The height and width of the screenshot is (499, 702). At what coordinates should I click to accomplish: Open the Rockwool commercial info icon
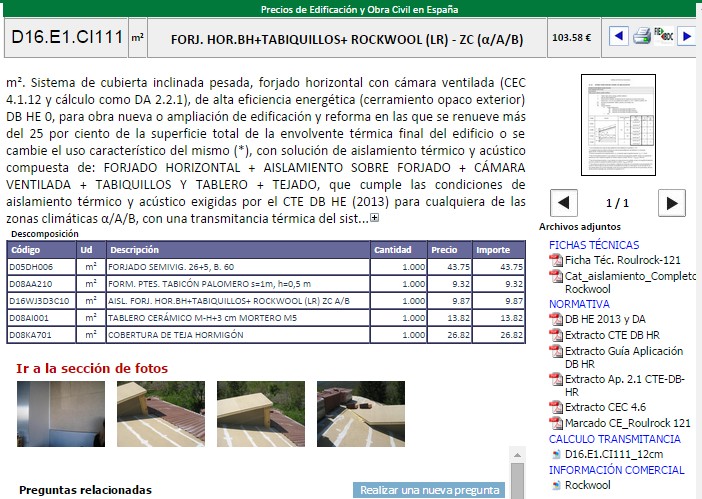coord(556,485)
